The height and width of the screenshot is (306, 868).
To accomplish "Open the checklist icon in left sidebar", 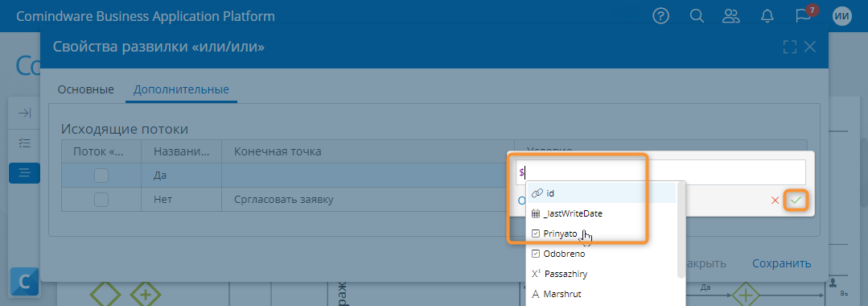I will point(24,143).
